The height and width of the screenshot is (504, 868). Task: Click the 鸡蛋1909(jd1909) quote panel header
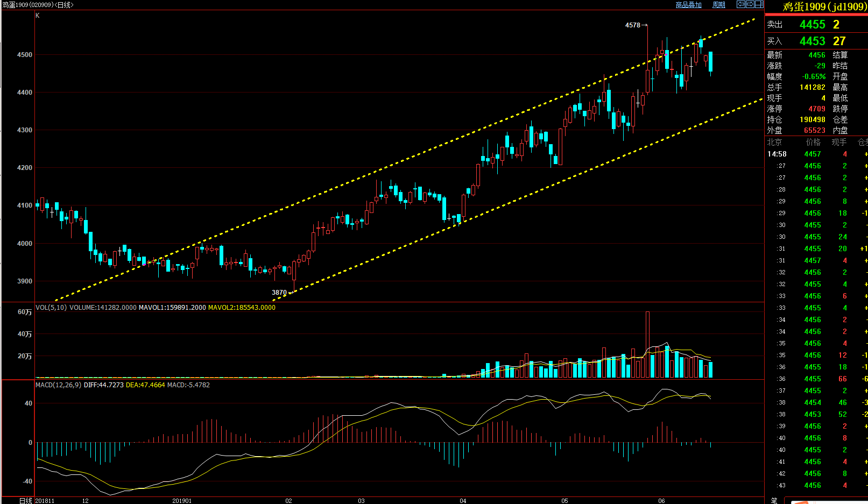pos(824,6)
